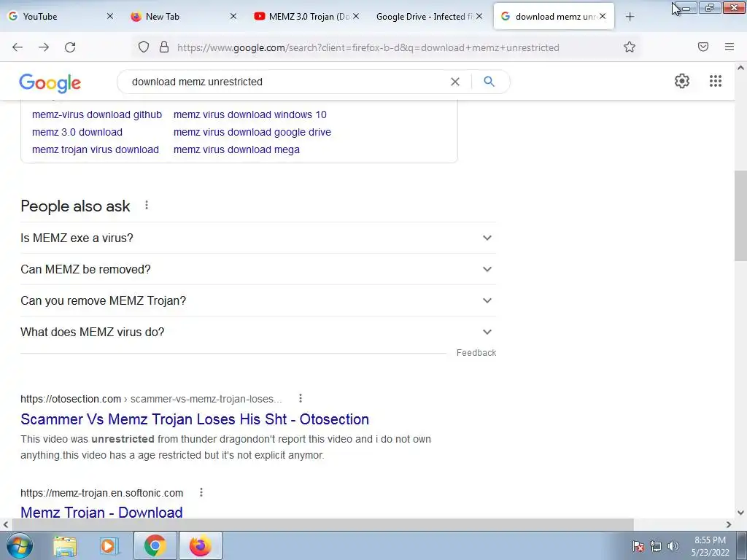The image size is (747, 560).
Task: Click the Feedback link under People also ask
Action: [x=476, y=353]
